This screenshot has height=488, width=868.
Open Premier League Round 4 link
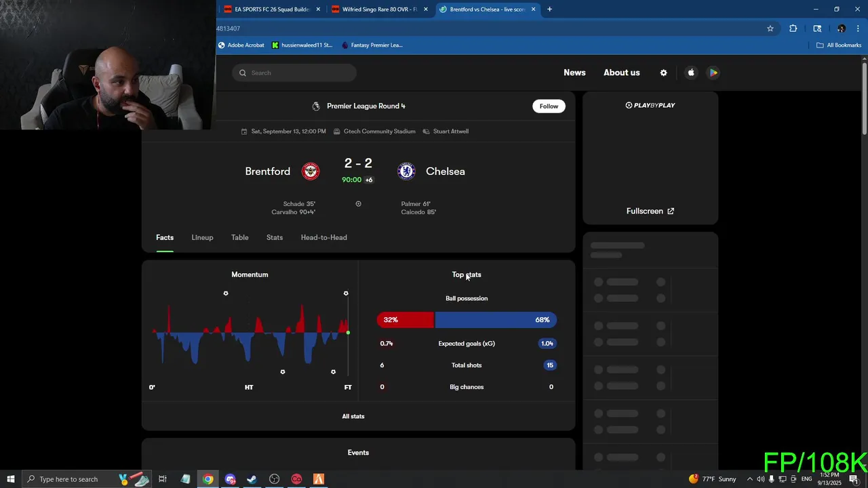pos(366,106)
